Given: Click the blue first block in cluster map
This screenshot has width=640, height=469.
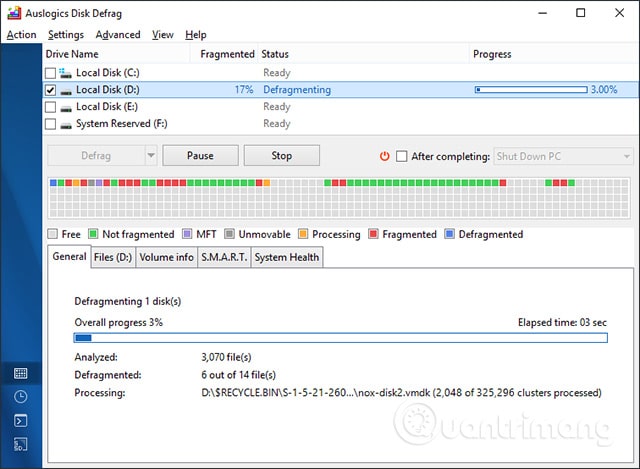Looking at the screenshot, I should pyautogui.click(x=53, y=183).
